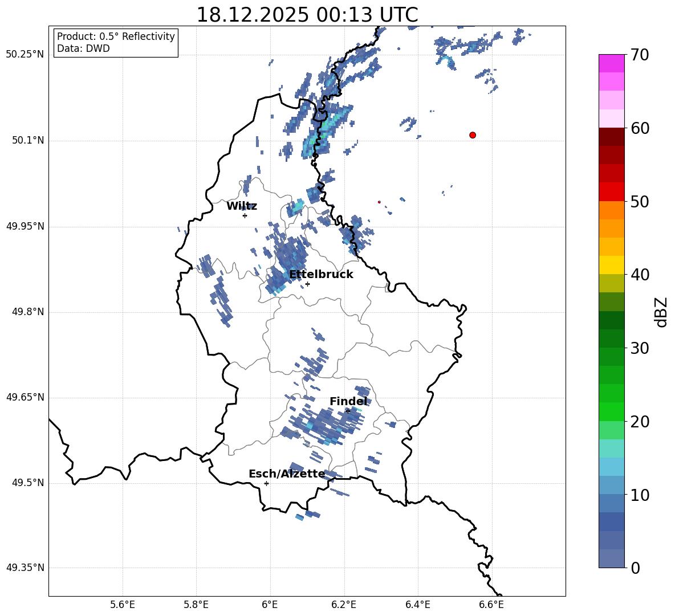
Task: Click the 6.4°E longitude label
Action: point(417,605)
